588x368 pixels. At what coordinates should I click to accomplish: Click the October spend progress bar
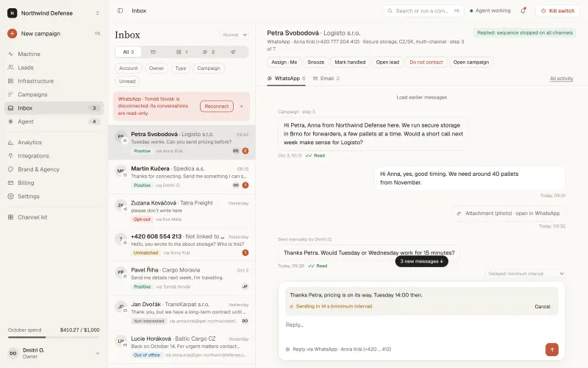[54, 337]
